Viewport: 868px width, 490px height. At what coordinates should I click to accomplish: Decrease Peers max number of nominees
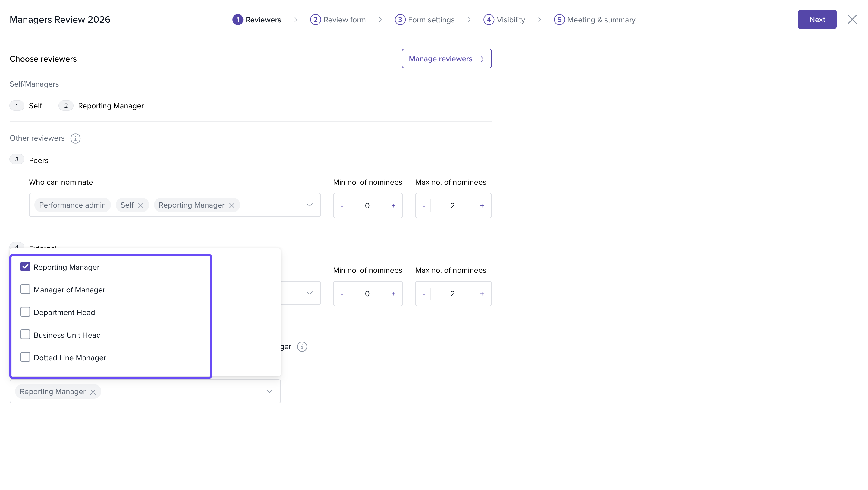pos(424,206)
